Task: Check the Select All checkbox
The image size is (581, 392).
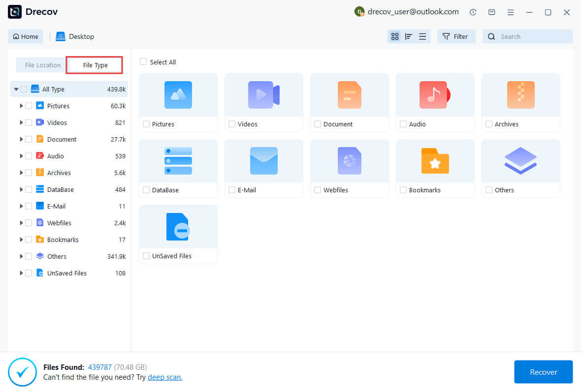Action: point(143,62)
